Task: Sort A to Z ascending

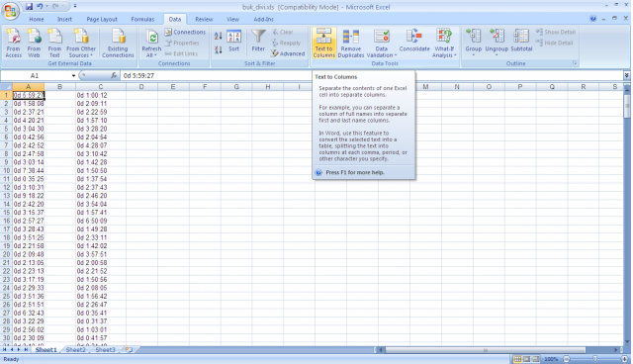Action: [x=218, y=37]
